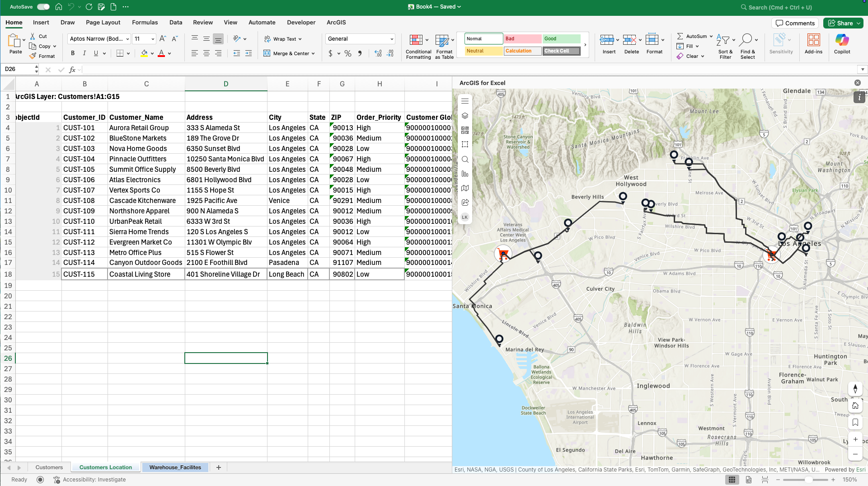Screen dimensions: 868x486
Task: Switch to the ArcGIS ribbon tab
Action: tap(336, 22)
